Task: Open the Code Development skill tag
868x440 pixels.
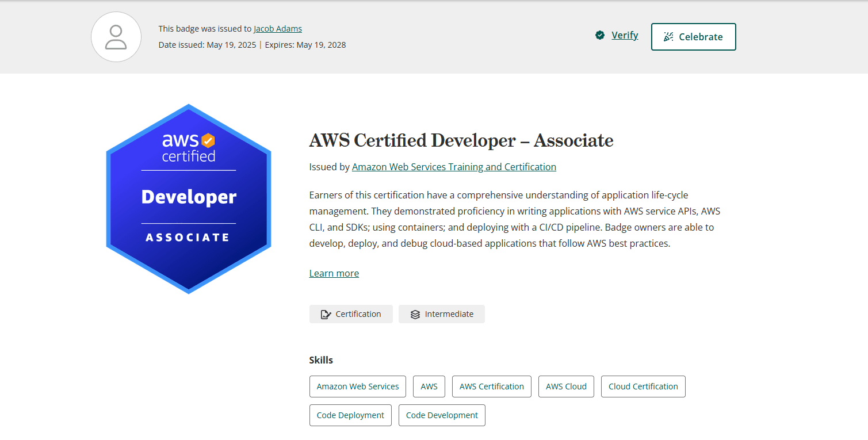Action: tap(442, 415)
